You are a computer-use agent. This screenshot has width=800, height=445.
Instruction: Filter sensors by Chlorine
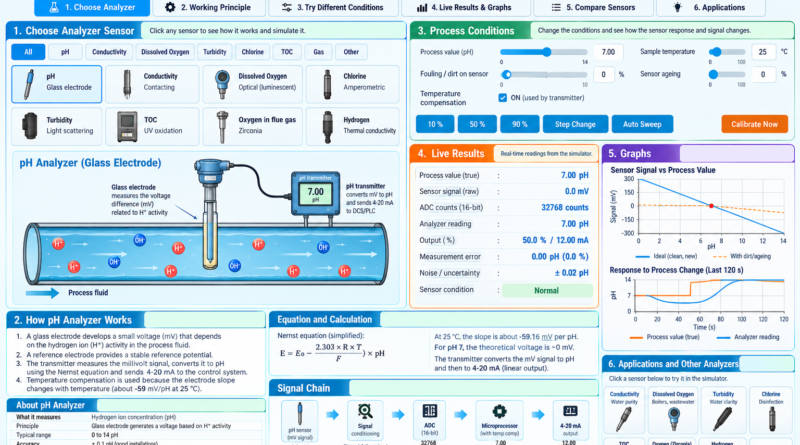[x=253, y=52]
